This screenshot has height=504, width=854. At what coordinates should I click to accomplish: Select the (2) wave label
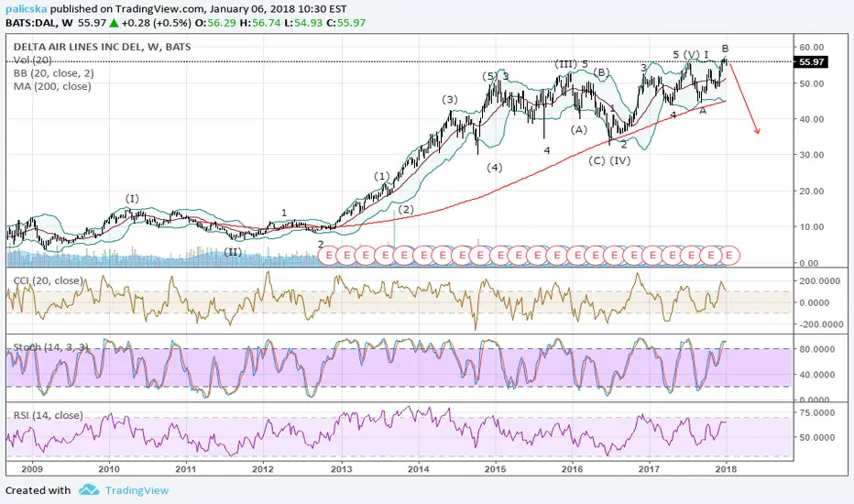tap(406, 209)
